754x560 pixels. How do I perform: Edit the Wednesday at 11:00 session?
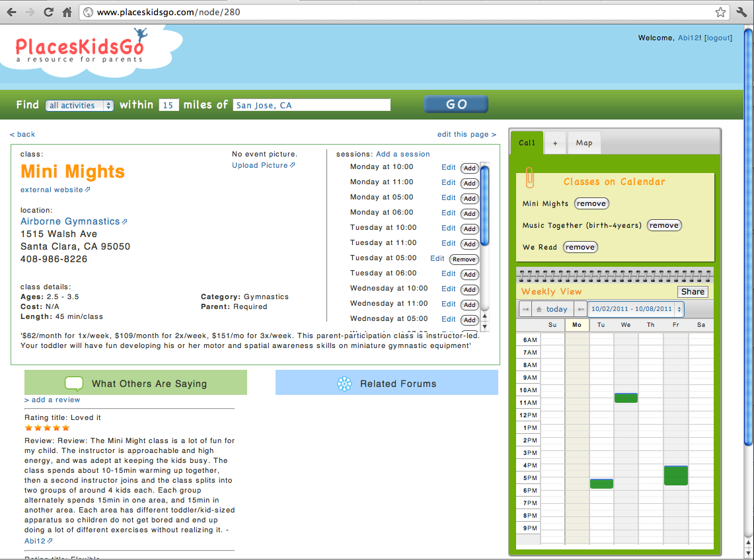(448, 304)
